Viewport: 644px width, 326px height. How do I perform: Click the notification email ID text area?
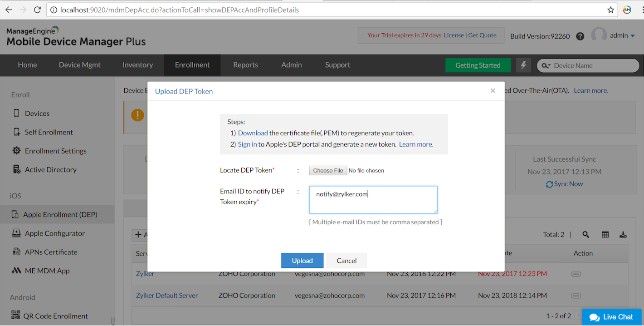pos(373,199)
